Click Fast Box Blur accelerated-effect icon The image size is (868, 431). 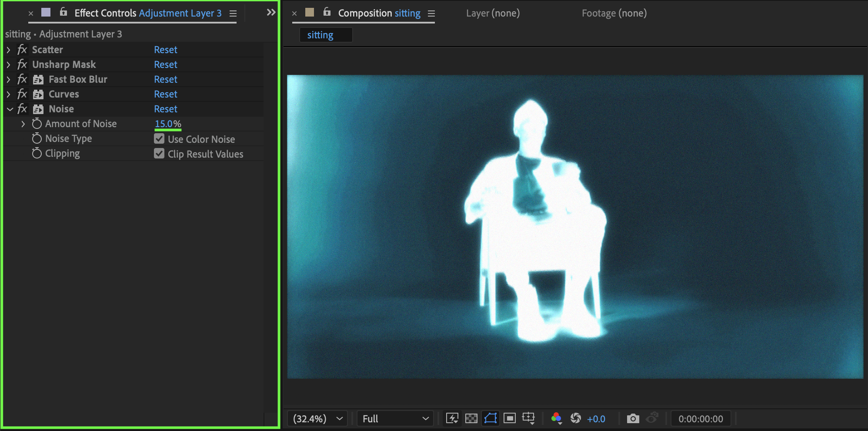point(38,80)
